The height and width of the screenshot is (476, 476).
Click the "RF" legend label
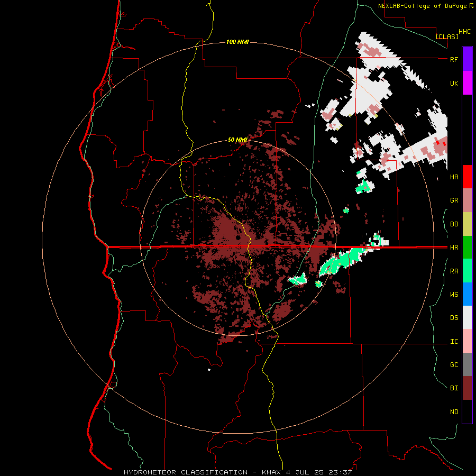pyautogui.click(x=454, y=59)
